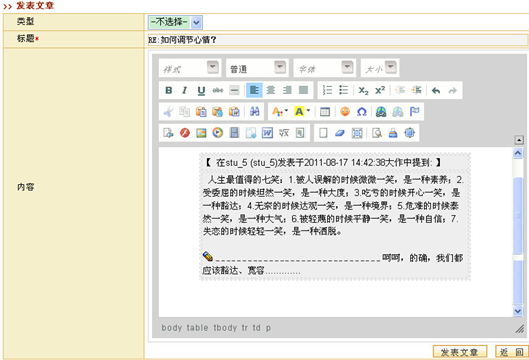Create a blank new page

coord(323,133)
